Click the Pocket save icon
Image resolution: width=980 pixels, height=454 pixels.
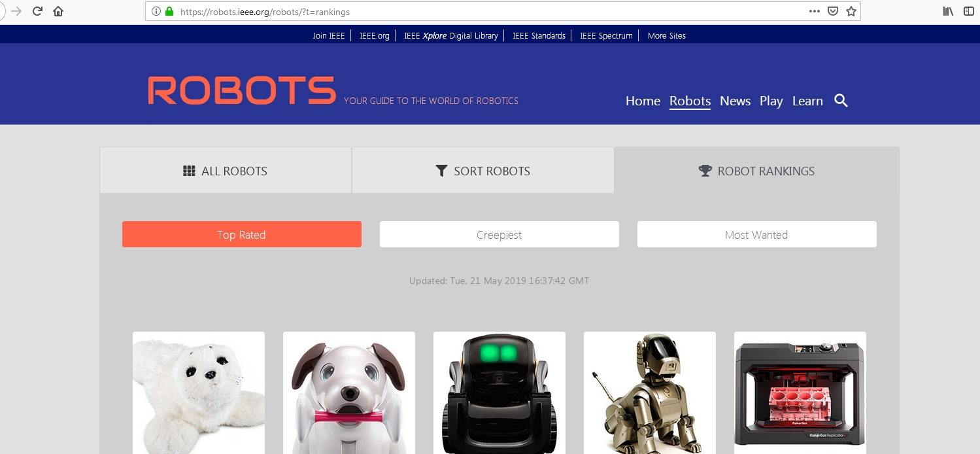point(833,11)
